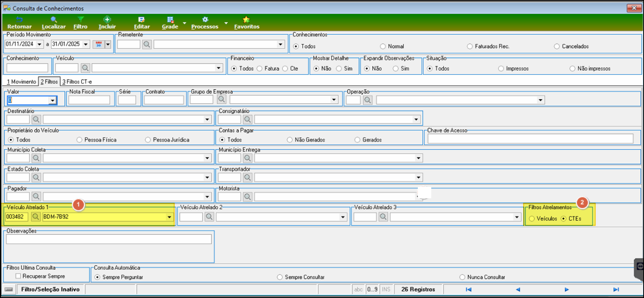The width and height of the screenshot is (644, 298).
Task: Select Normal under Conhecimentos
Action: click(383, 46)
